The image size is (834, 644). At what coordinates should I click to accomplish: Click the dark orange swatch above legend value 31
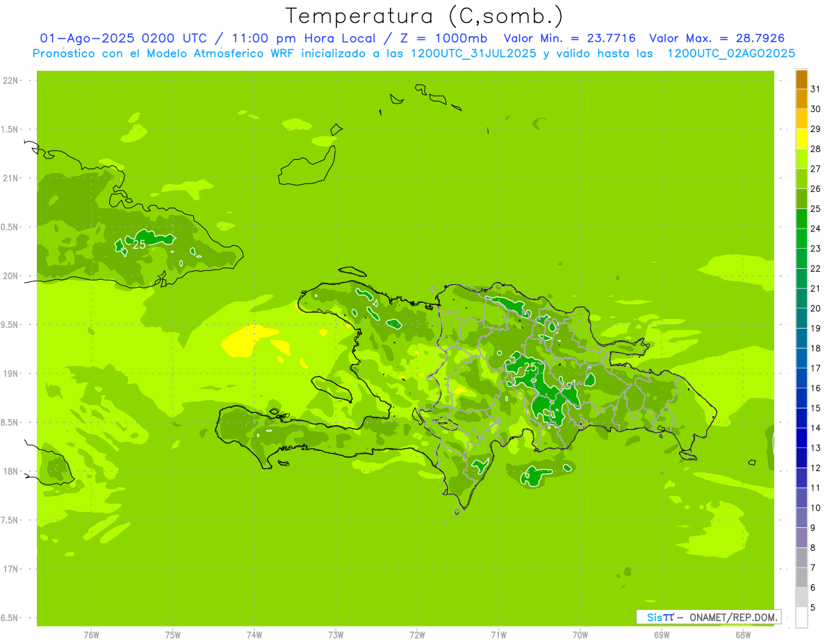pyautogui.click(x=801, y=79)
